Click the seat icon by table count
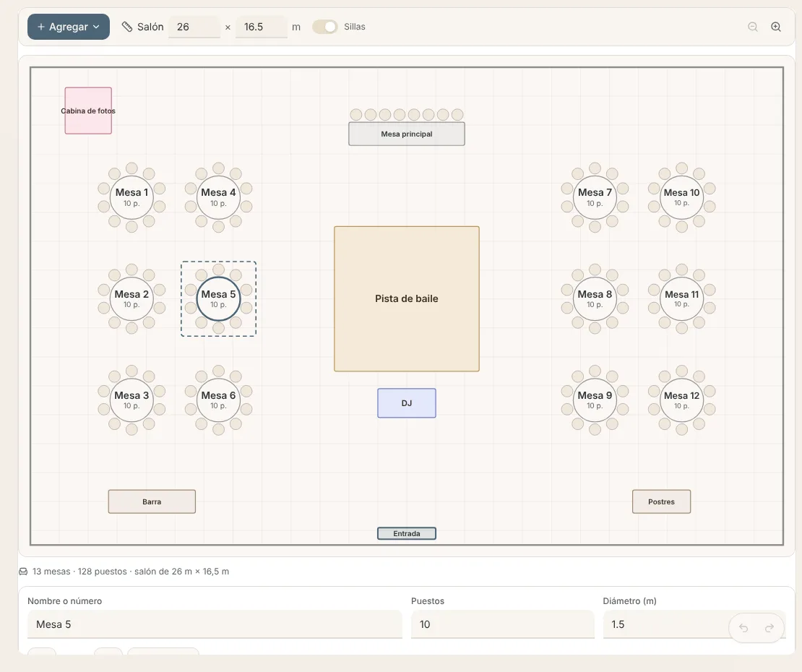The height and width of the screenshot is (672, 802). coord(23,572)
